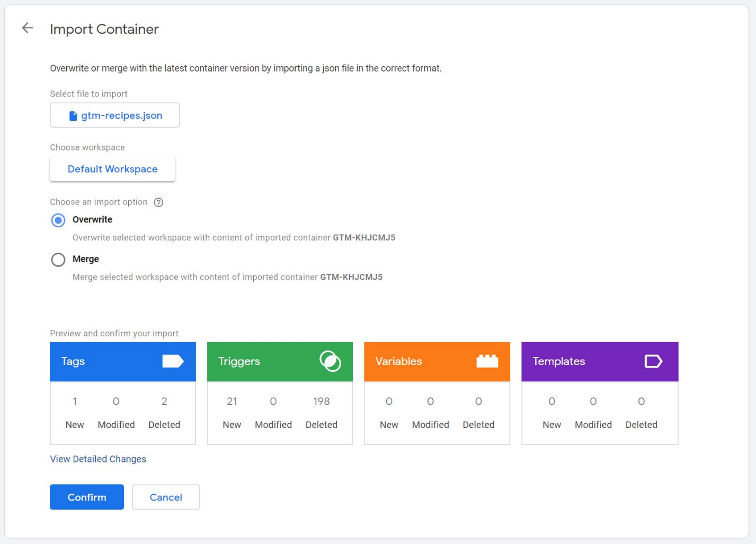Click the file icon in gtm-recipes.json button
The image size is (756, 544).
[x=73, y=116]
